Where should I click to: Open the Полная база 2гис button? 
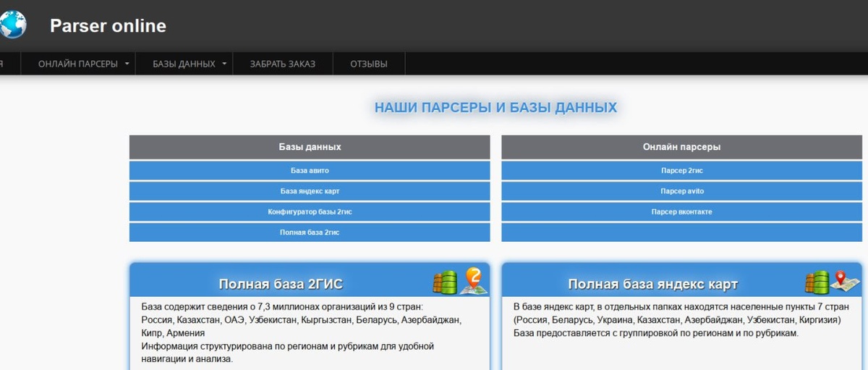310,232
